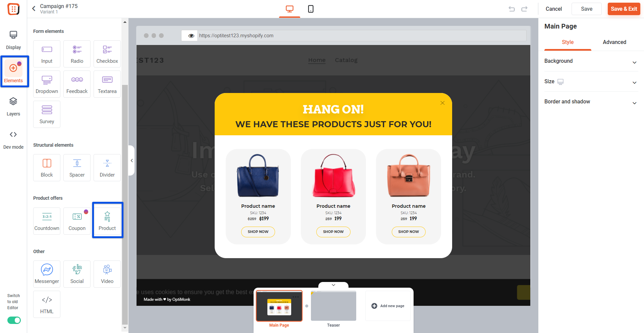Select the Countdown element

pyautogui.click(x=47, y=221)
